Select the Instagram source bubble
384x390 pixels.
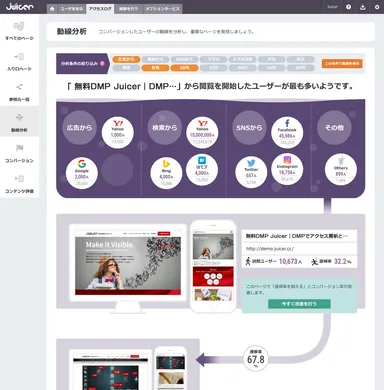pos(287,169)
